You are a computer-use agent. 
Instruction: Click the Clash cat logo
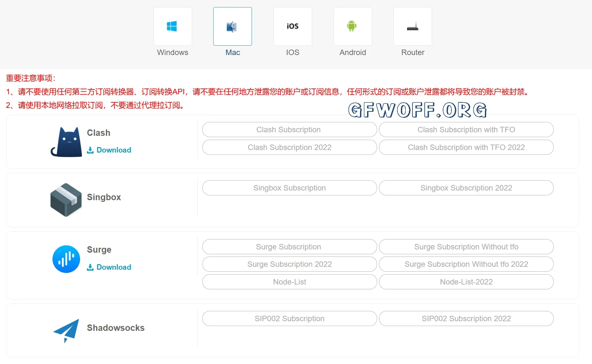[x=66, y=142]
